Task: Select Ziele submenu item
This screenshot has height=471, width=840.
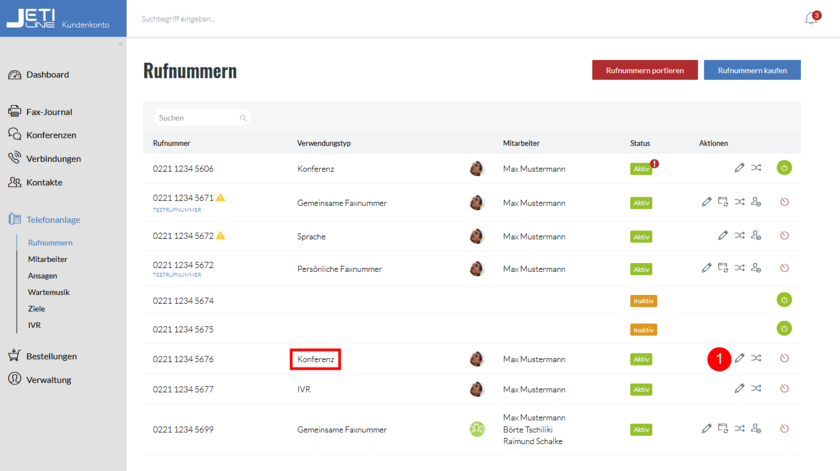Action: [x=36, y=309]
